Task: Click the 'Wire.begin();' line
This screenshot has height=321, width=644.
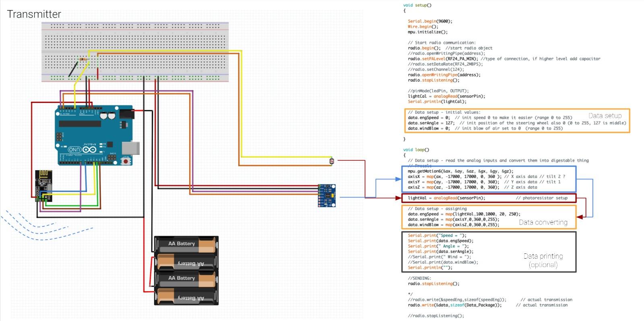Action: point(423,27)
